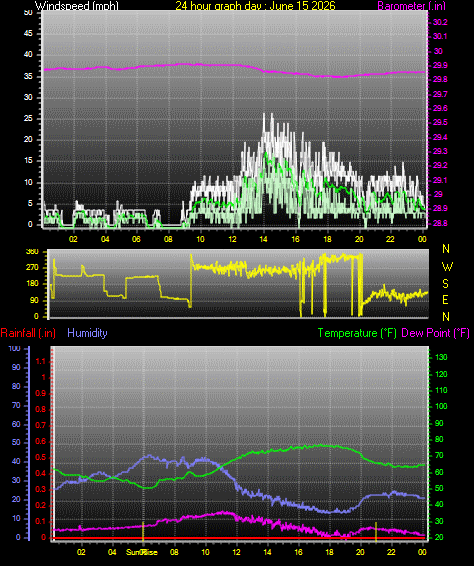Click the magenta "Dew Point (°F)" legend label
This screenshot has width=474, height=566.
click(435, 333)
